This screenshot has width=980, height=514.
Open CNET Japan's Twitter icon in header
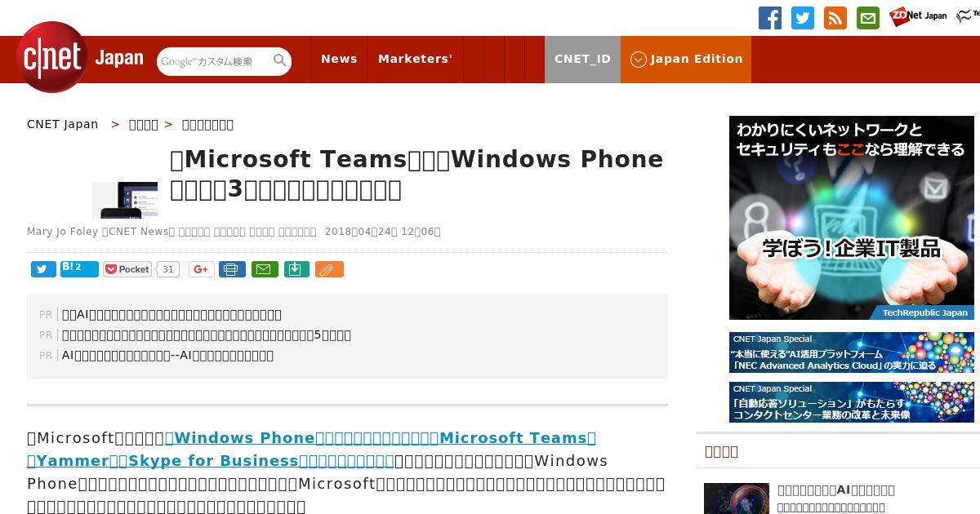[803, 18]
